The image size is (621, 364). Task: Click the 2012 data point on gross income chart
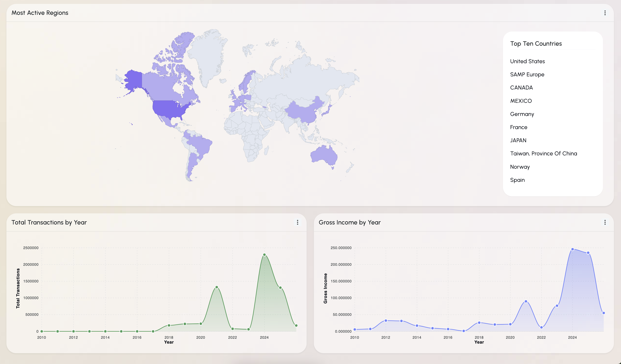(x=386, y=321)
